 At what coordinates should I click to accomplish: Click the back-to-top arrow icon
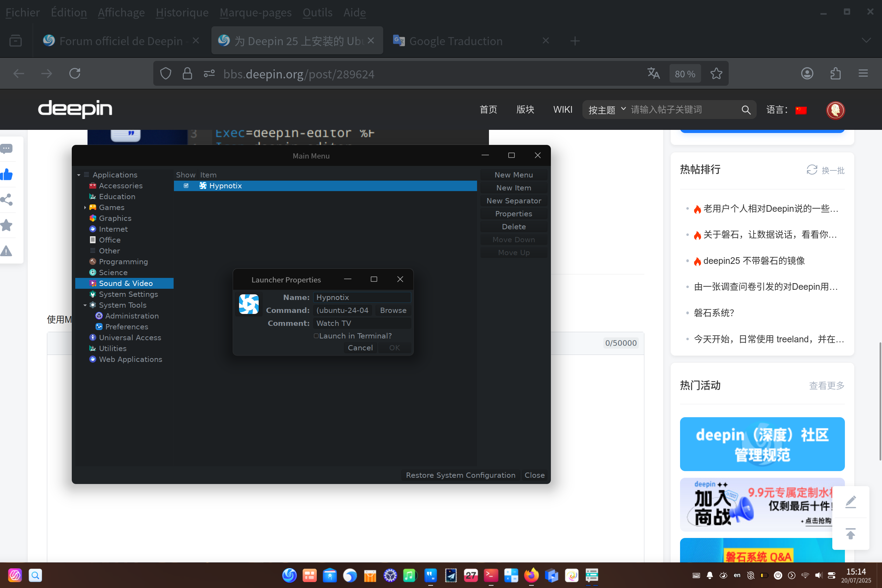(850, 533)
